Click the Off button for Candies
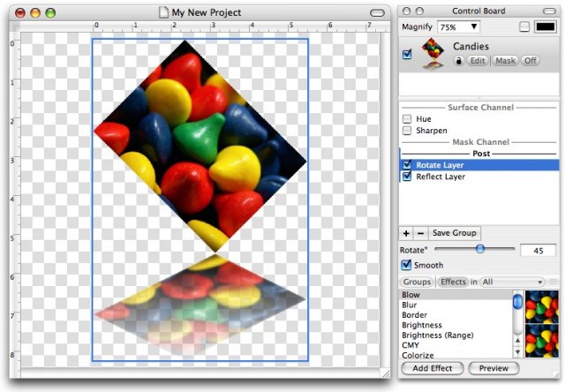 click(530, 61)
